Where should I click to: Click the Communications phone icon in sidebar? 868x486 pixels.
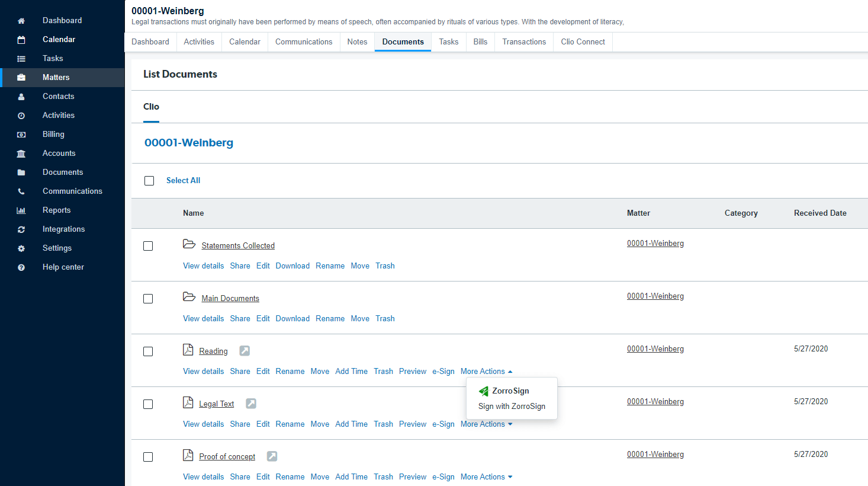click(21, 191)
